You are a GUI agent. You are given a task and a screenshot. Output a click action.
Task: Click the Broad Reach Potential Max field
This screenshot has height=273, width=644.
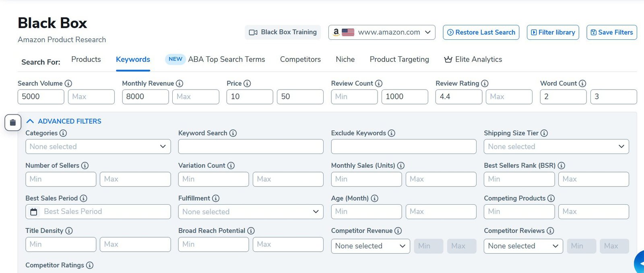[288, 244]
